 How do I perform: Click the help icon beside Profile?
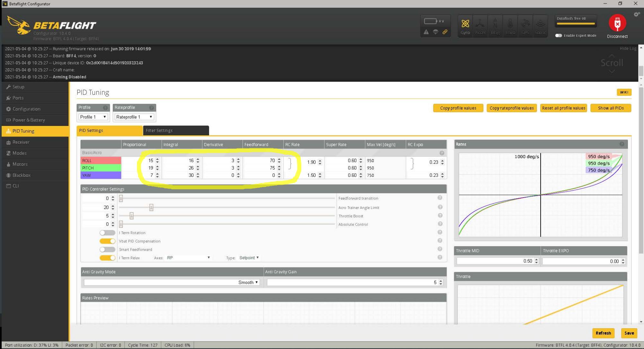pos(105,108)
